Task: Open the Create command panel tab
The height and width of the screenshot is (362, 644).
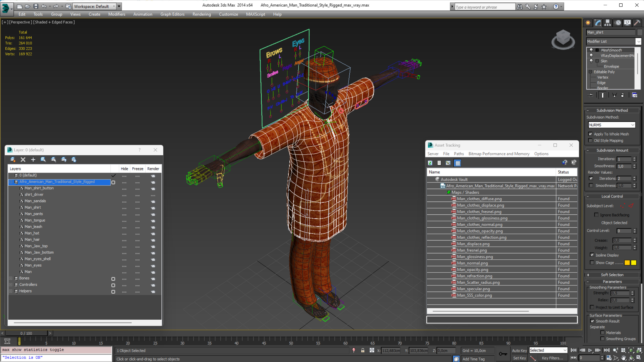Action: (x=588, y=23)
